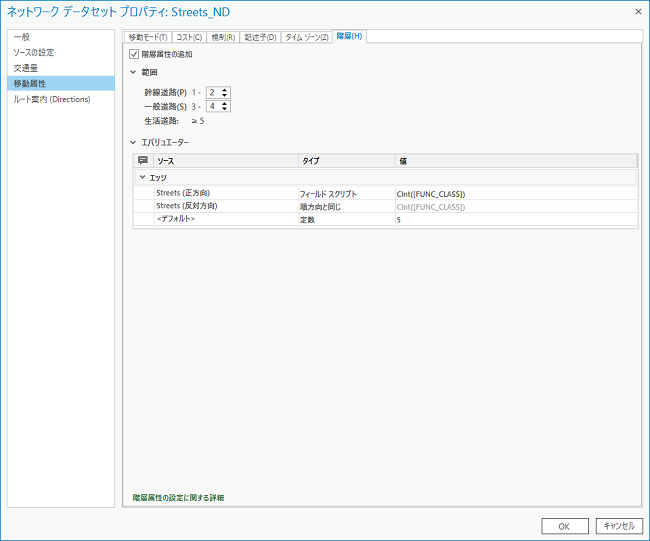Open ルート案内 (Directions) in the left list
Viewport: 650px width, 541px height.
52,99
